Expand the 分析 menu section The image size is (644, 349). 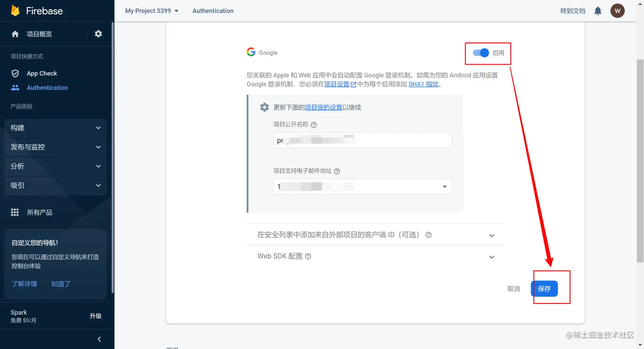tap(55, 166)
